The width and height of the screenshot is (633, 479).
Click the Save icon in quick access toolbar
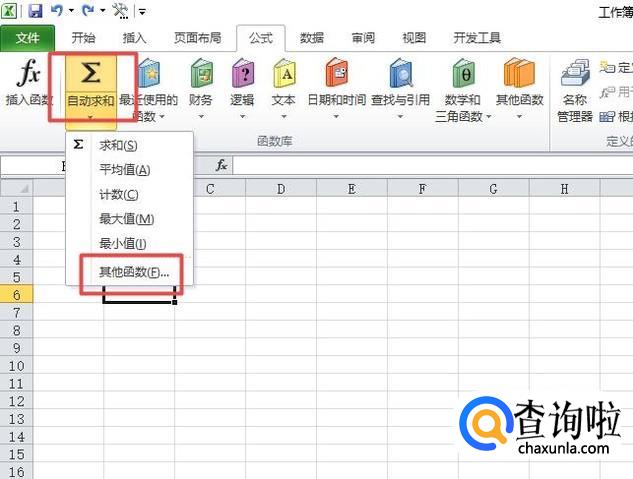pos(36,11)
